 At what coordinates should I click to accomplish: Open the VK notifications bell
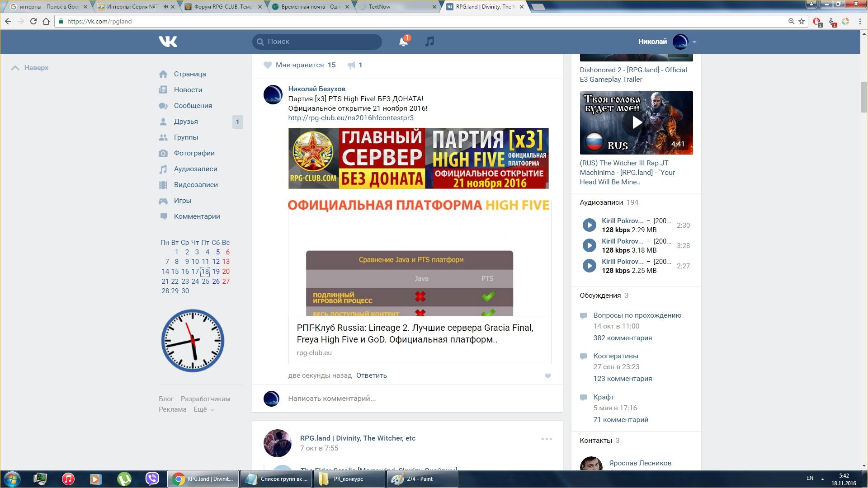tap(403, 42)
